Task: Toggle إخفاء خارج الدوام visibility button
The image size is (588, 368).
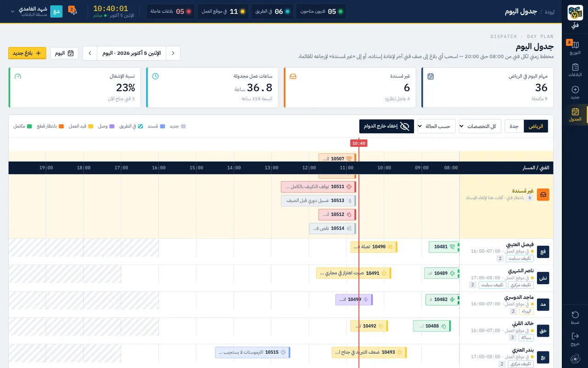Action: coord(386,126)
